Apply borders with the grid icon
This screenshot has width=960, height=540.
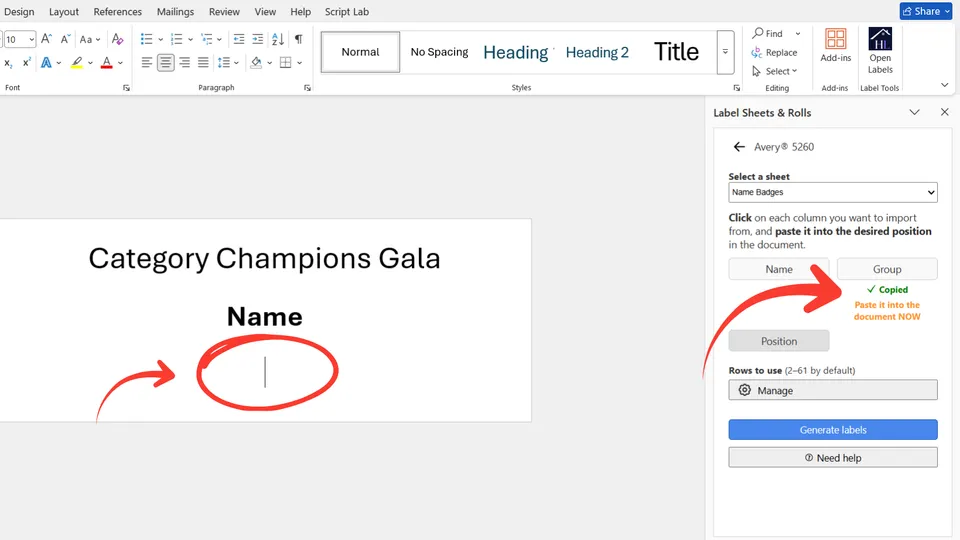(x=285, y=62)
